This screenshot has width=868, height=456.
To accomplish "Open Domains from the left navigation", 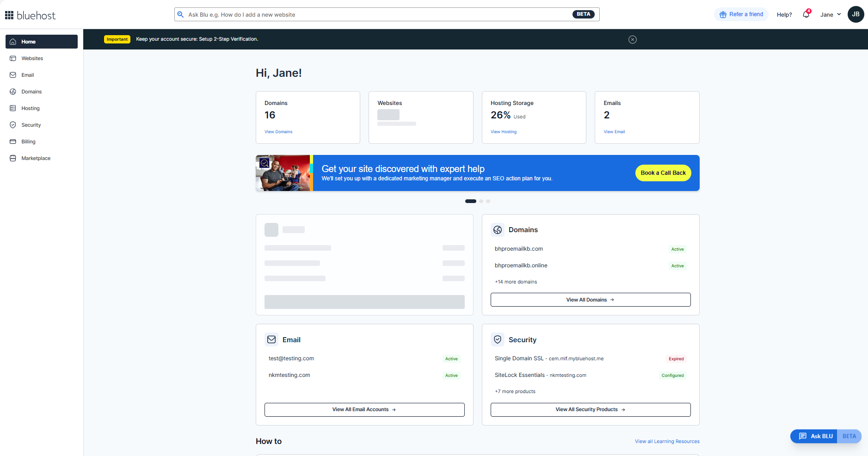I will click(x=31, y=92).
